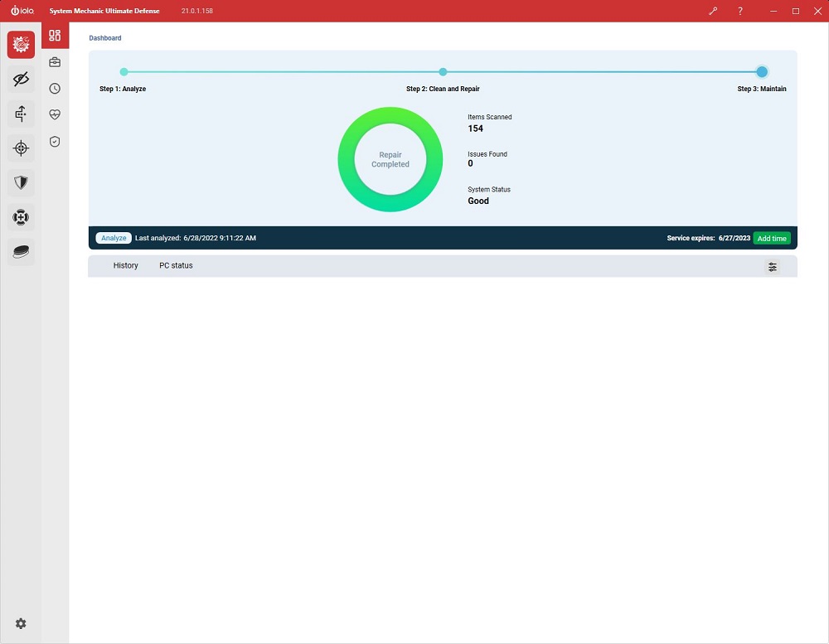This screenshot has width=829, height=644.
Task: Click the Analyze button
Action: (114, 238)
